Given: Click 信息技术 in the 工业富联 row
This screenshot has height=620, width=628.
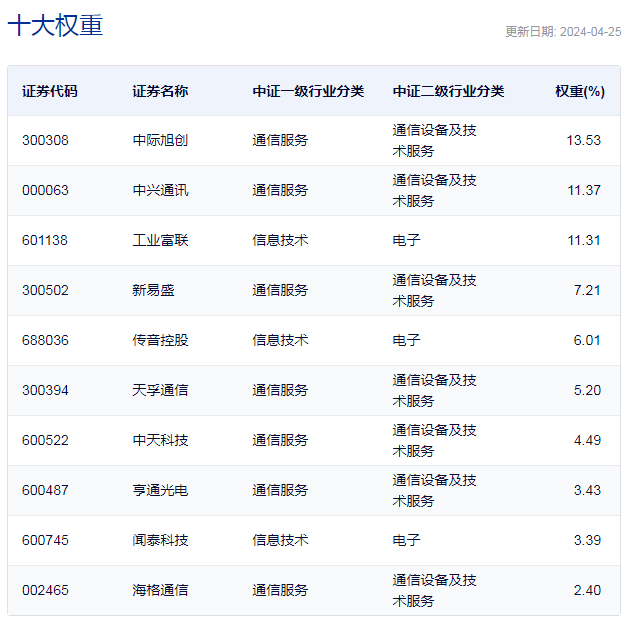Looking at the screenshot, I should [x=280, y=240].
